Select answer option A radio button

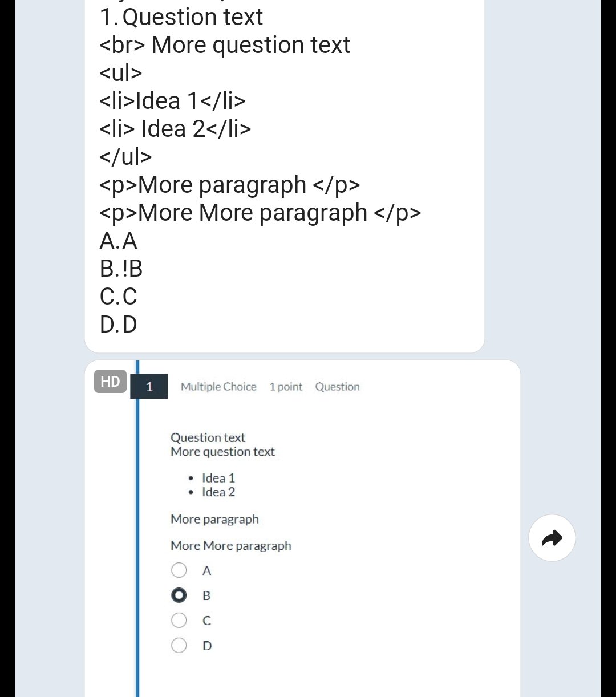click(x=179, y=570)
